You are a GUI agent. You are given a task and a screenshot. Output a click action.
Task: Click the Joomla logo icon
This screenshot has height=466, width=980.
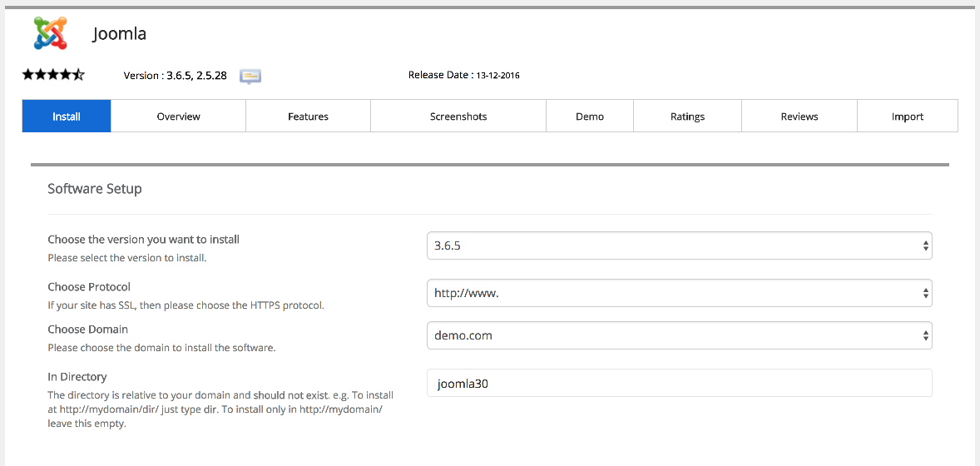pyautogui.click(x=51, y=32)
